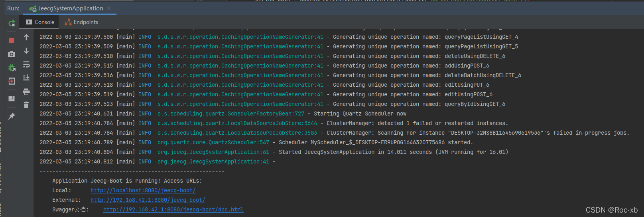Click log text 'deleteBatchUsingDELETE_6'
Viewport: 644px width, 217px height.
pos(483,75)
